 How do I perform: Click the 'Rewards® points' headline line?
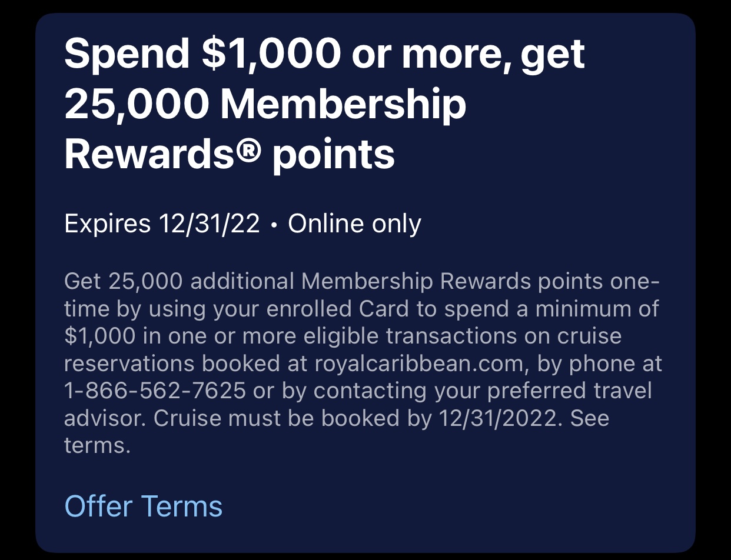tap(229, 154)
